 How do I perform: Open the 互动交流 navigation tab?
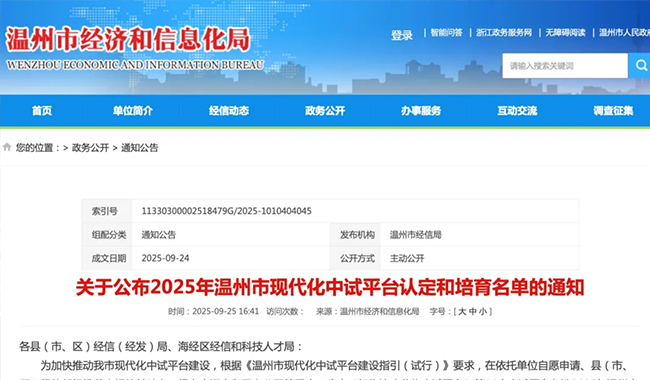coord(517,111)
